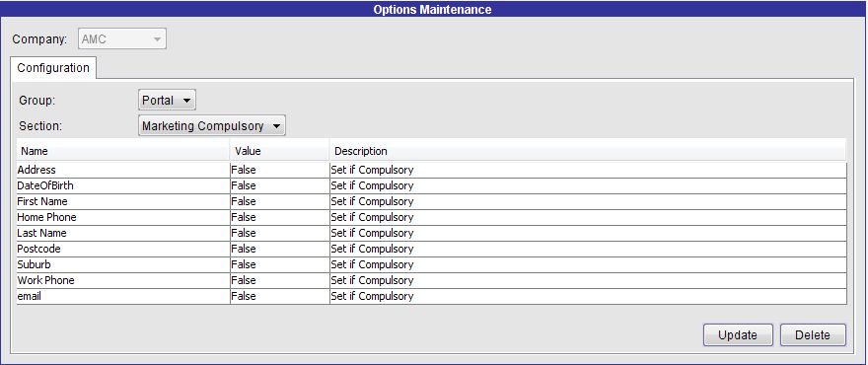Click the False value for email
The image size is (868, 365).
pyautogui.click(x=244, y=296)
